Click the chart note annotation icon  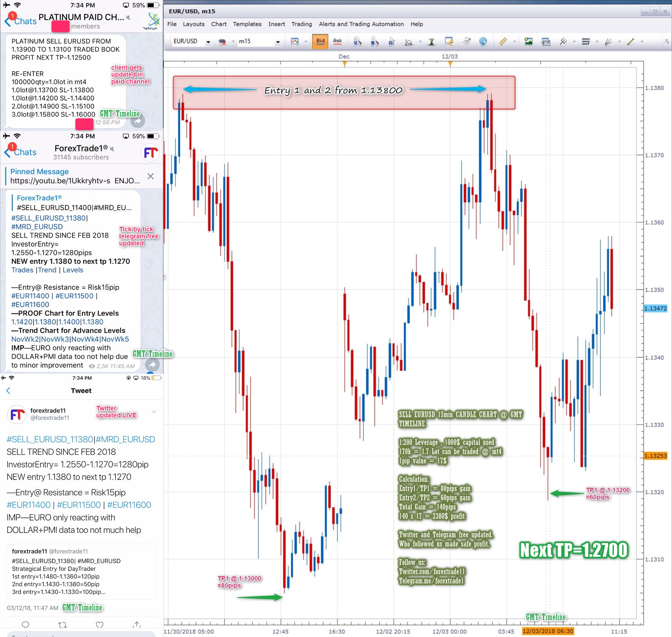449,42
